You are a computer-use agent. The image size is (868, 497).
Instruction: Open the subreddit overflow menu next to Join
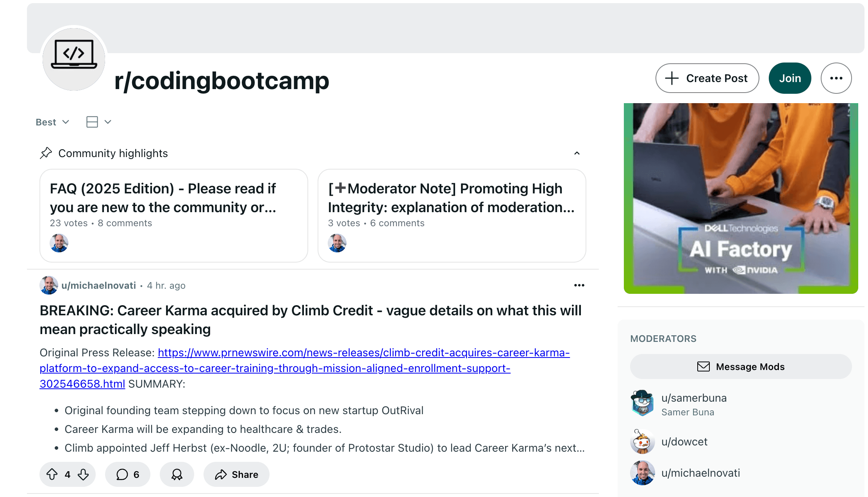pyautogui.click(x=836, y=78)
